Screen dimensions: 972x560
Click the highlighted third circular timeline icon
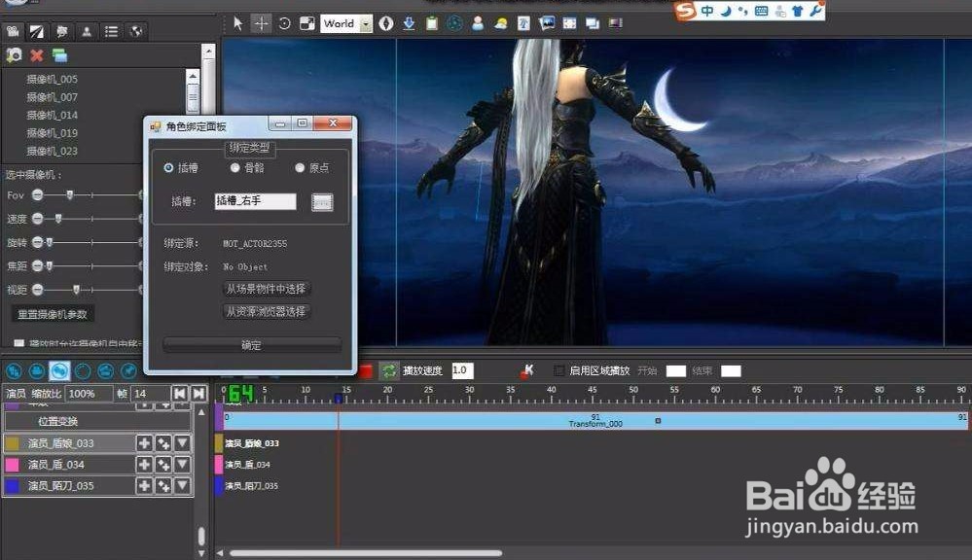click(59, 371)
